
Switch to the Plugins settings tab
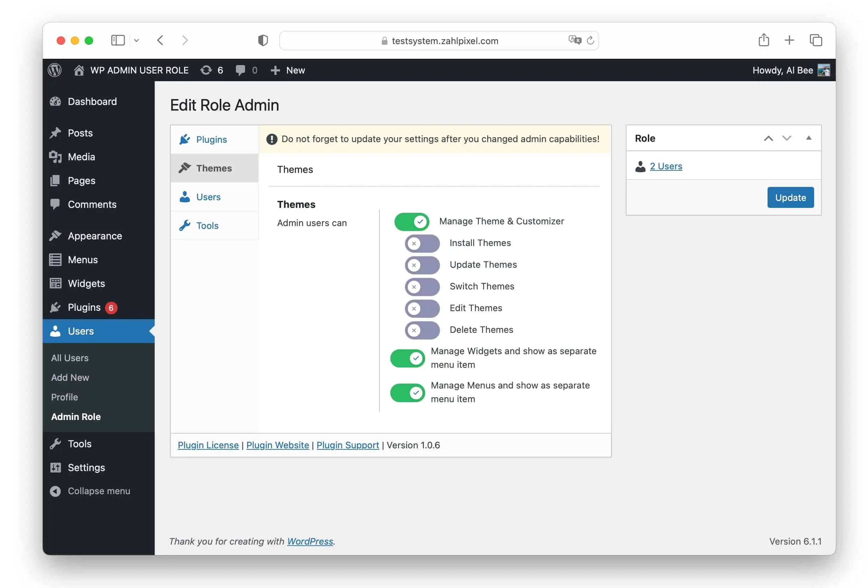215,139
